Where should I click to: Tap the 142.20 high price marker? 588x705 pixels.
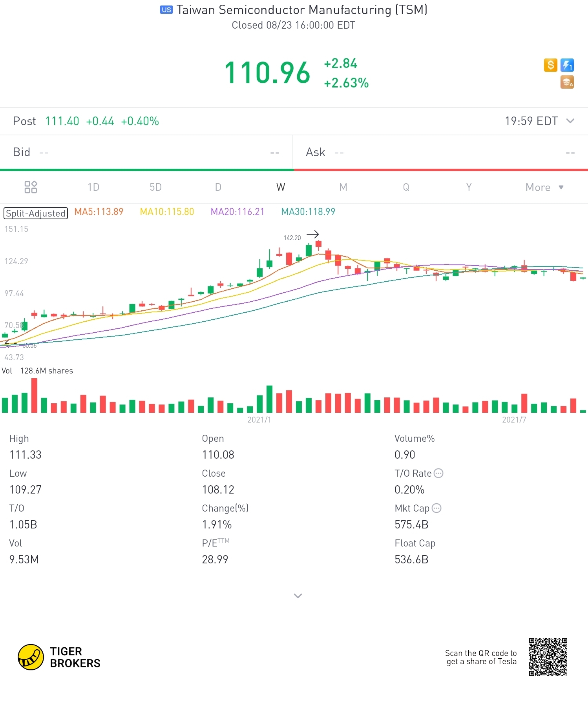pyautogui.click(x=292, y=238)
